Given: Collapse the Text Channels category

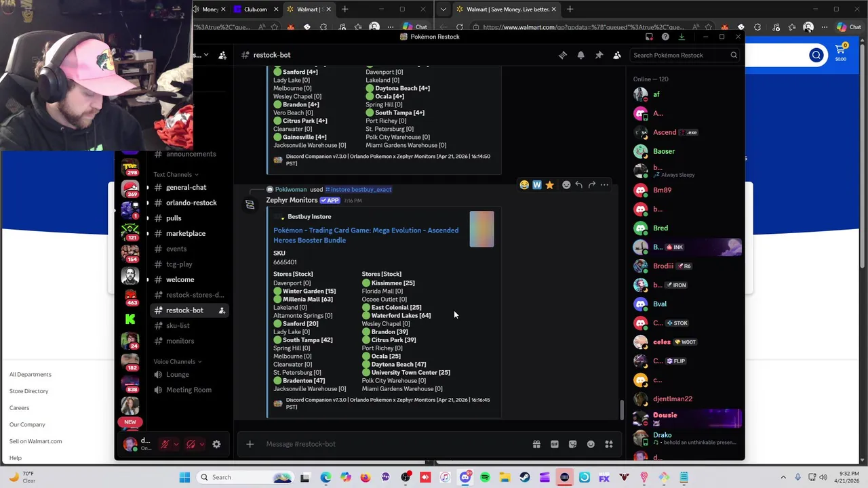Looking at the screenshot, I should (x=176, y=174).
